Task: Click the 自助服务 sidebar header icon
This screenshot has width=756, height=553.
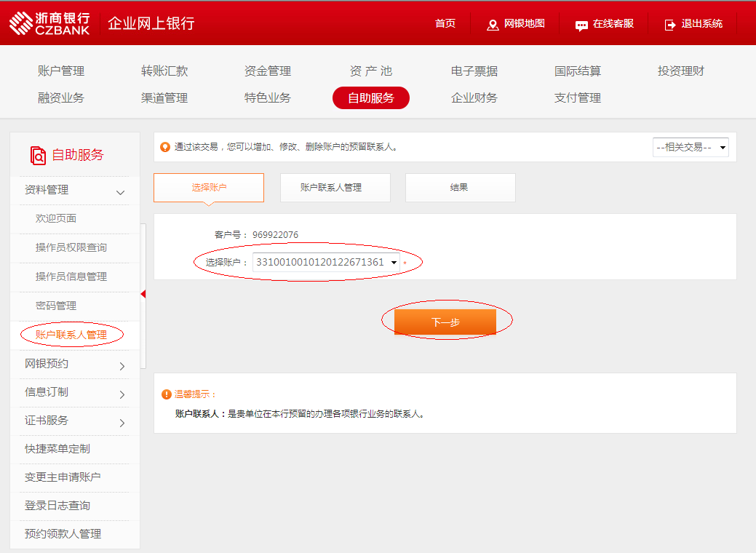Action: coord(38,155)
